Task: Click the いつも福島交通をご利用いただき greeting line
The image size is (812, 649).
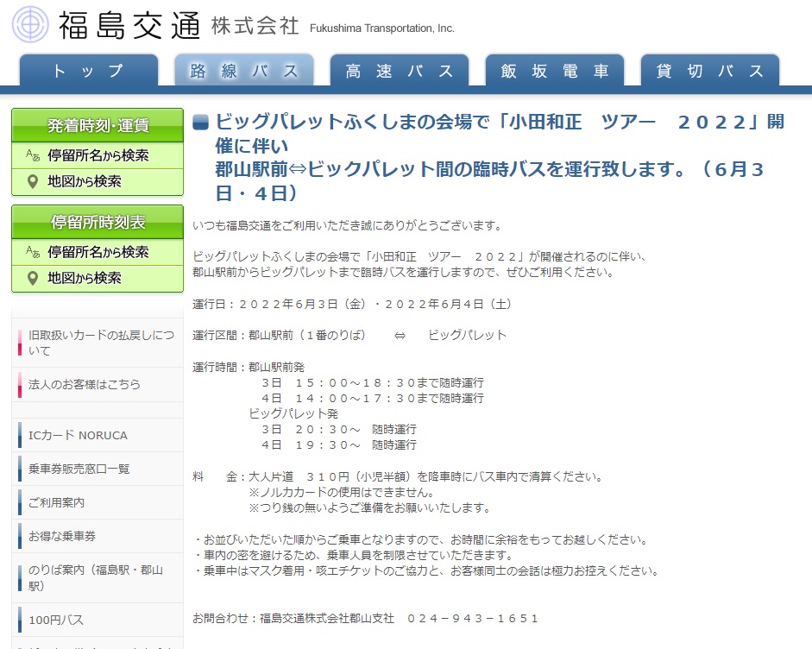Action: click(x=348, y=226)
